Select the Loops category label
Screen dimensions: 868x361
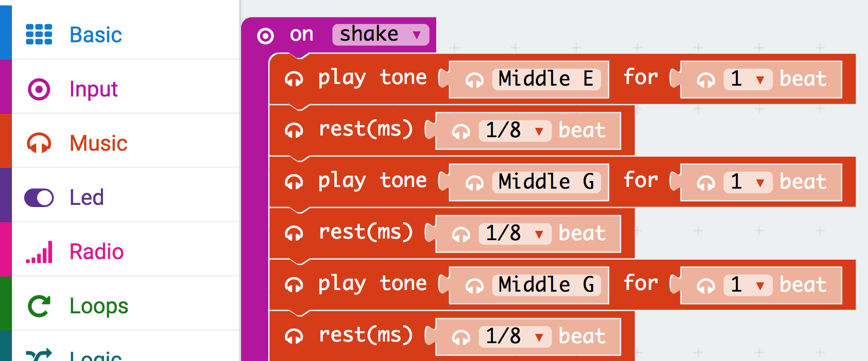[99, 306]
